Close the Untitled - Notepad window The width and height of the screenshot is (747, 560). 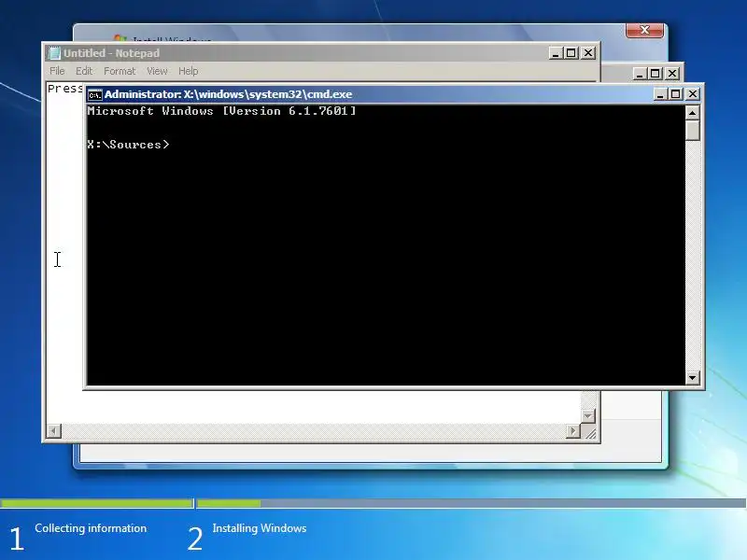pos(588,53)
